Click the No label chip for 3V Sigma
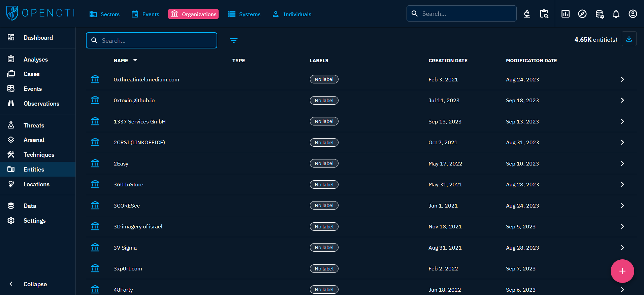Screen dimensions: 644x295 (x=324, y=248)
